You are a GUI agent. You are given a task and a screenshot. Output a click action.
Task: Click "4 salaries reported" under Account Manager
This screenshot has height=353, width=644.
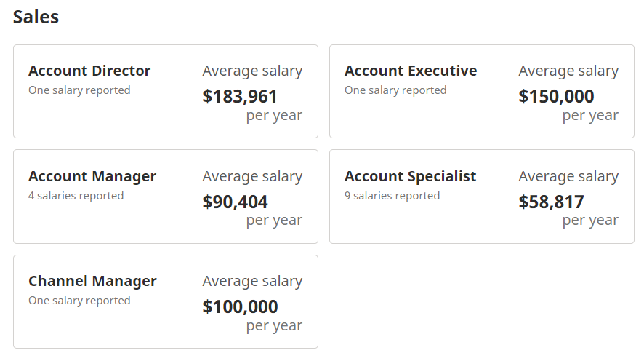click(76, 196)
